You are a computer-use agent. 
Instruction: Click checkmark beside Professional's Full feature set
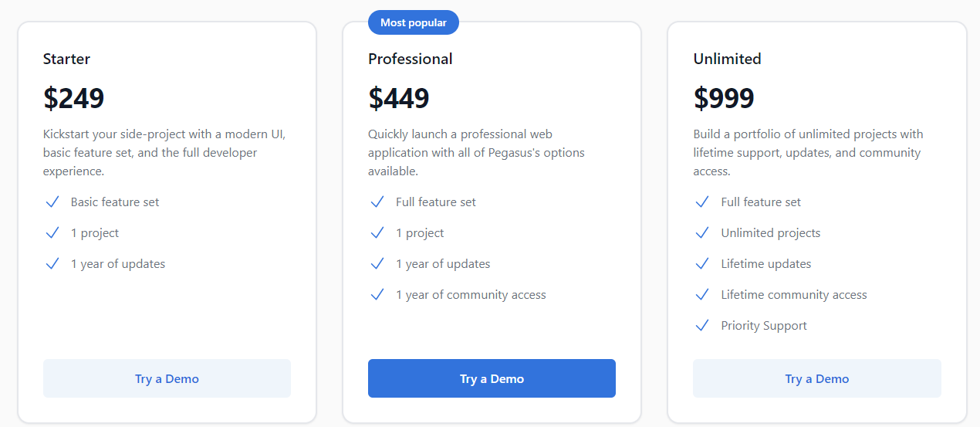(x=377, y=202)
